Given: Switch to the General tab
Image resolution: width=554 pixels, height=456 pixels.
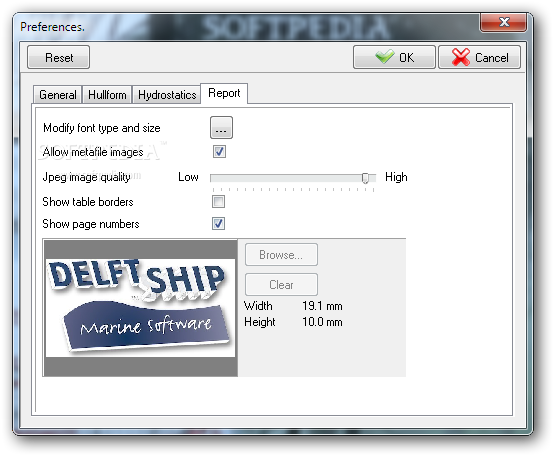Looking at the screenshot, I should pos(58,95).
